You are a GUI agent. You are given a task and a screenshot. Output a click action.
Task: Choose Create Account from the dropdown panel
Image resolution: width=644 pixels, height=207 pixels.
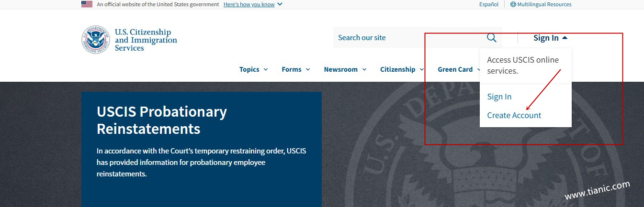[514, 115]
